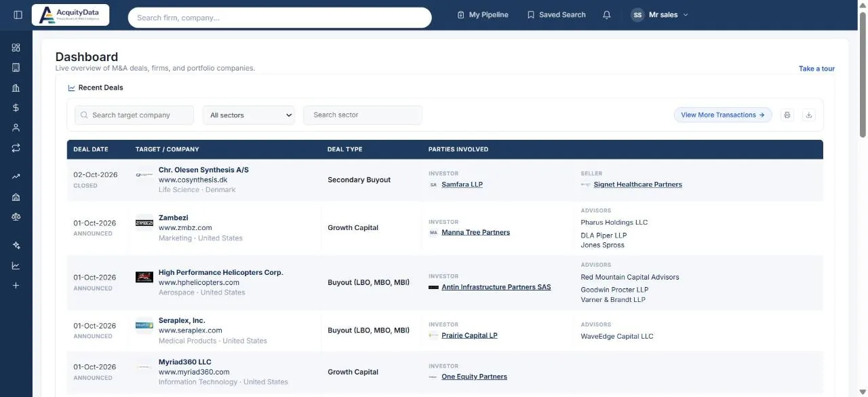Click the 02-Oct-2026 deal date
Viewport: 868px width, 397px height.
tap(96, 174)
